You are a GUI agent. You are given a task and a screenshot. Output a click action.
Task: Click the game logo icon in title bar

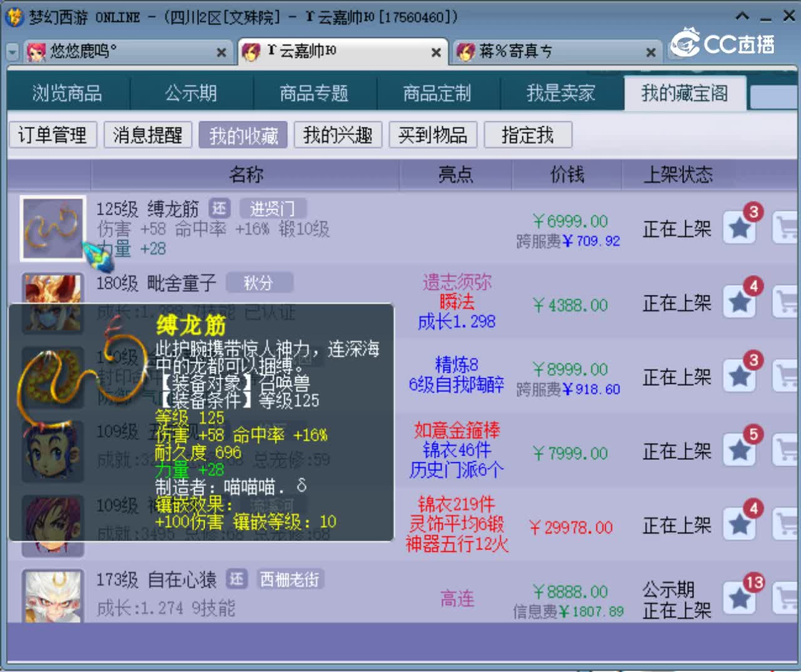tap(14, 17)
